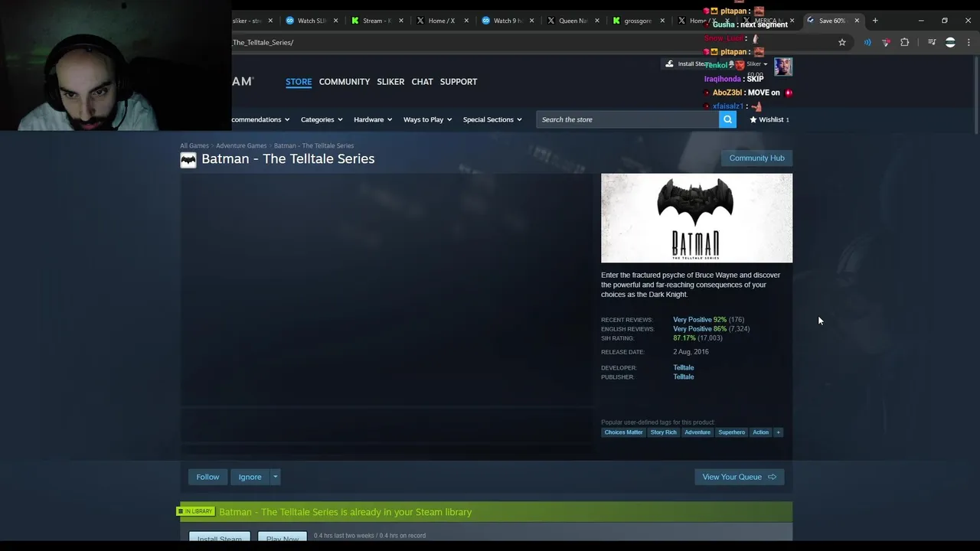Screen dimensions: 980x551
Task: Click the recent reviews 'Very Positive 92%'
Action: pos(700,319)
